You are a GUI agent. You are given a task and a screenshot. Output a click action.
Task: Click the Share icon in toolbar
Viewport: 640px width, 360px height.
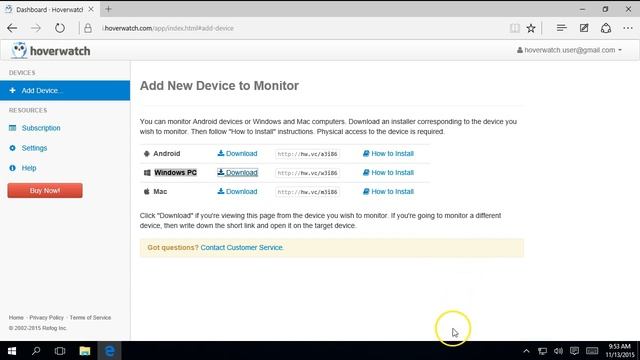coord(606,28)
